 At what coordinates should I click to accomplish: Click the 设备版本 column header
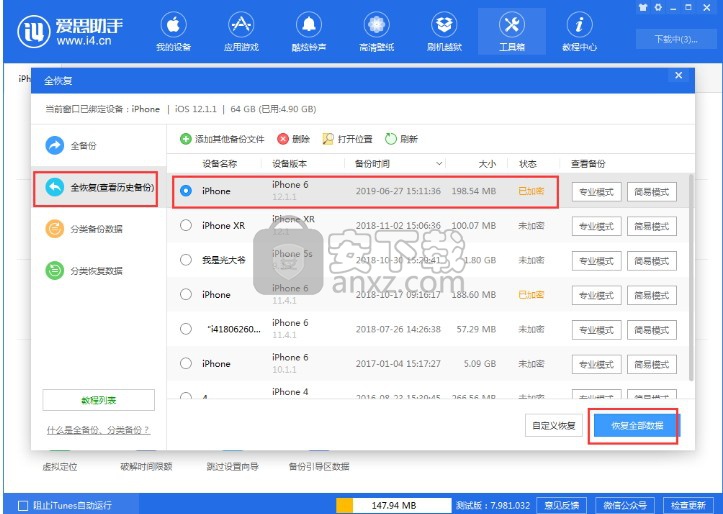tap(289, 164)
